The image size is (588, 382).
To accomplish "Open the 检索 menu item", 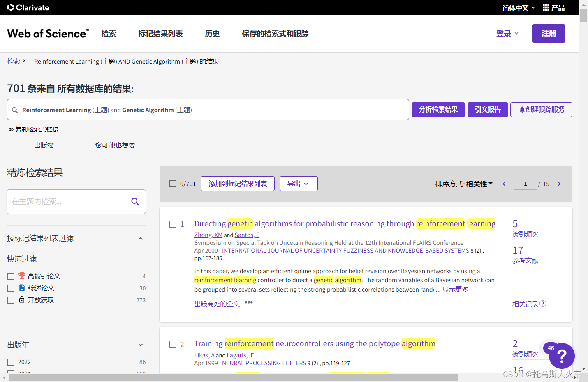I will pos(109,34).
